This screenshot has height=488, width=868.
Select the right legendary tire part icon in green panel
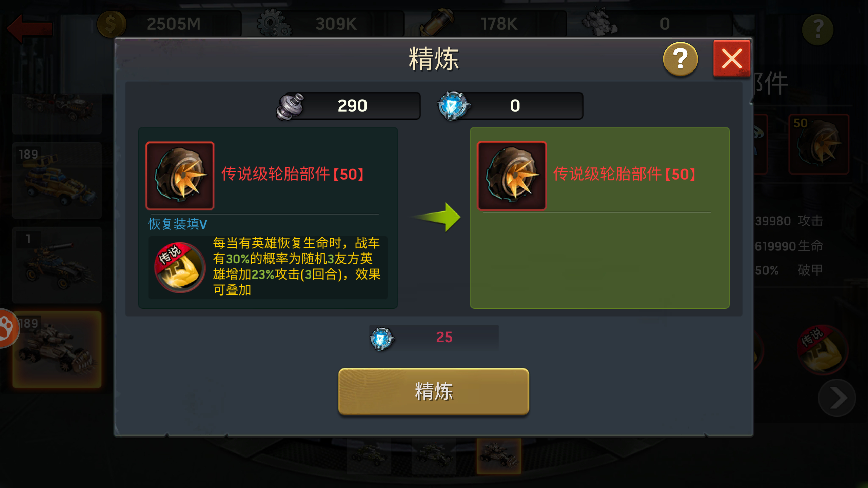coord(512,176)
